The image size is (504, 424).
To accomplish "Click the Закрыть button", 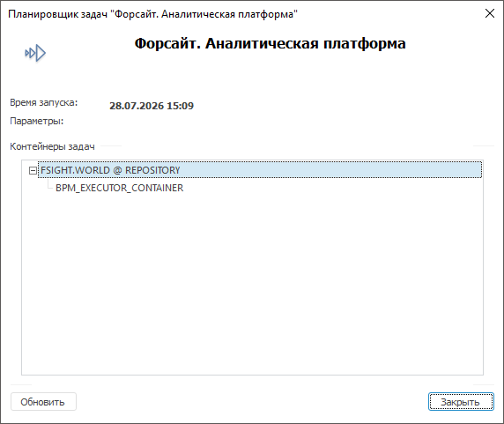I will 461,401.
